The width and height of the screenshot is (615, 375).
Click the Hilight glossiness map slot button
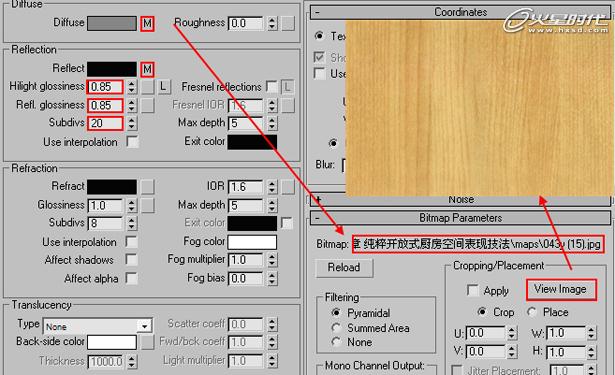coord(147,87)
